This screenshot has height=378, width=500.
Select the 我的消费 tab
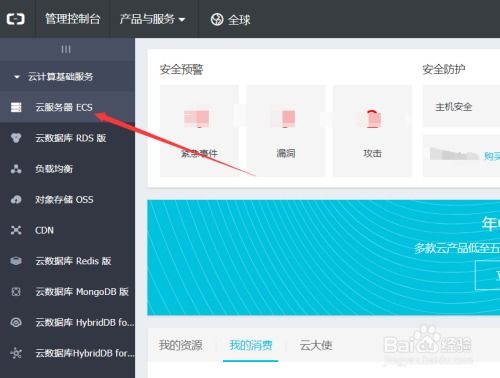coord(251,345)
